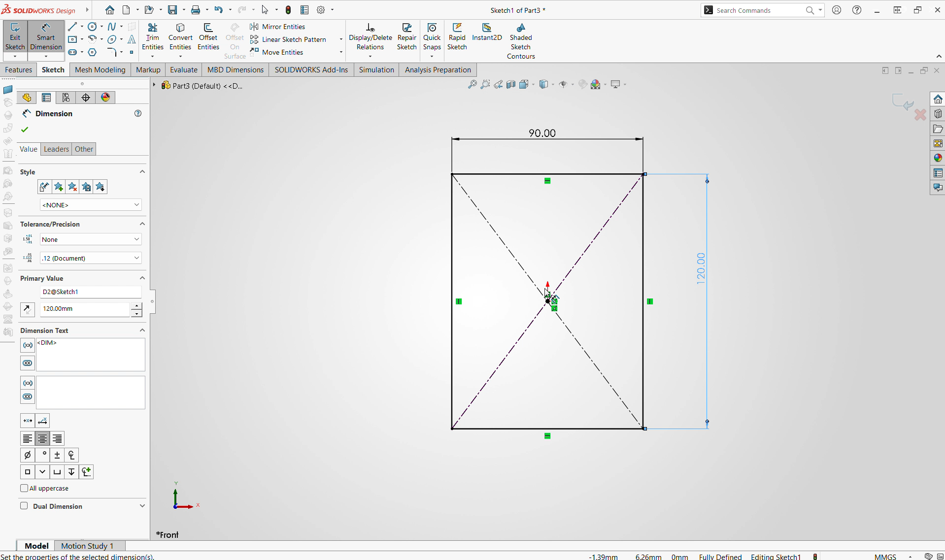
Task: Select the Smart Dimension tool
Action: coord(46,36)
